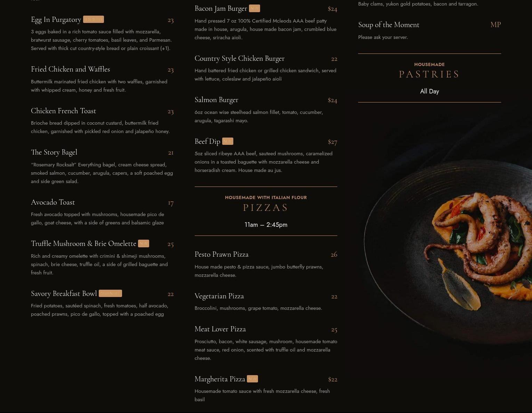Click The Story Bagel menu item

pos(54,152)
